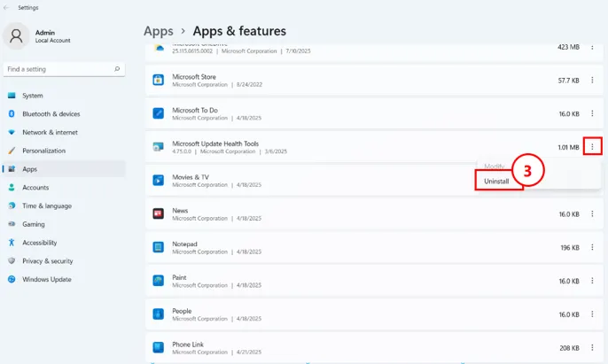Viewport: 608px width, 364px height.
Task: Click the search magnifier icon
Action: point(117,69)
